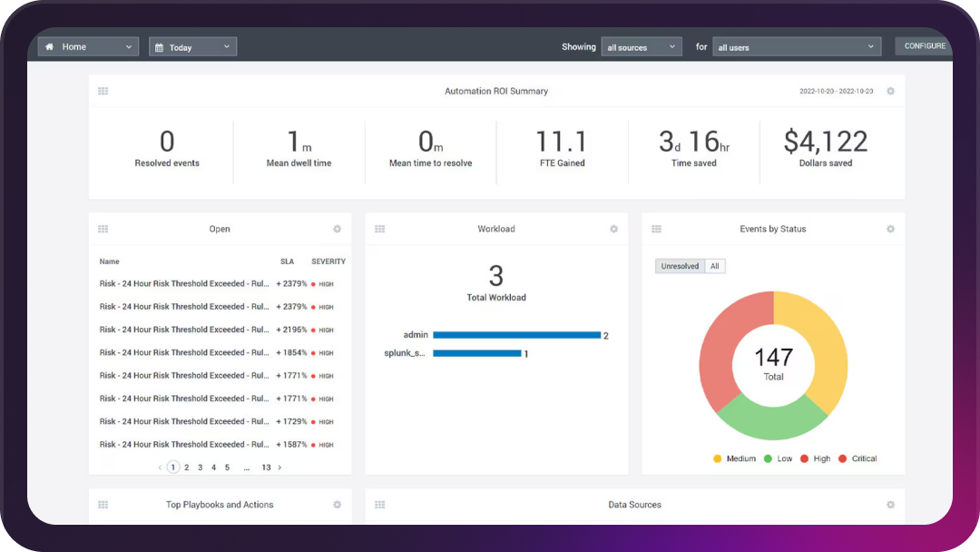Open the Today date range dropdown
The height and width of the screenshot is (552, 980).
[192, 47]
